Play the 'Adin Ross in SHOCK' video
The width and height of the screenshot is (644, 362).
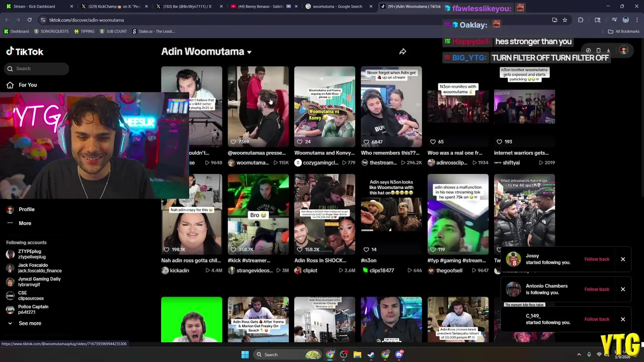pos(325,214)
